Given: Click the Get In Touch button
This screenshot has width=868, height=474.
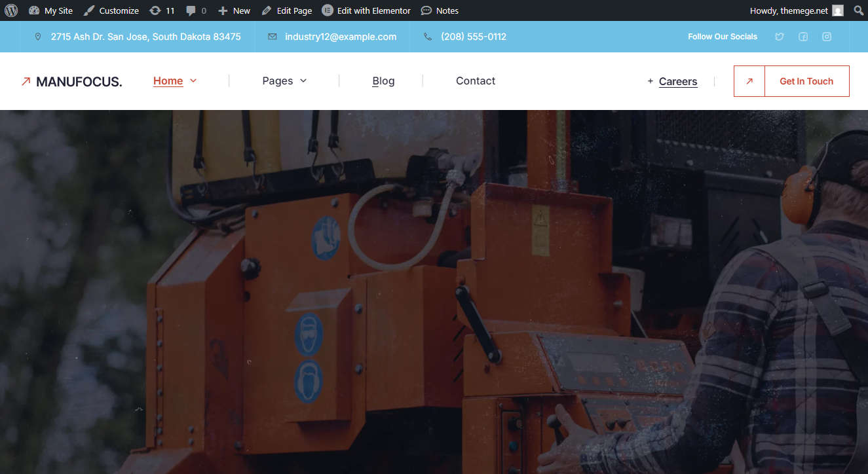Looking at the screenshot, I should tap(806, 81).
